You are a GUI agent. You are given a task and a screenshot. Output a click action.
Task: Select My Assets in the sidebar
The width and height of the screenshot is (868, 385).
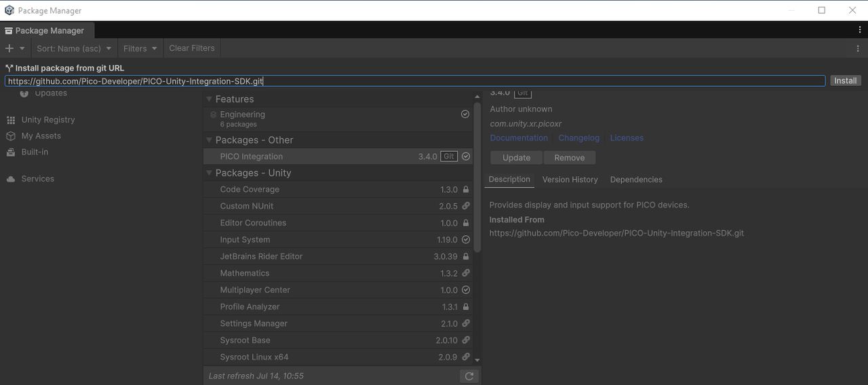pos(41,136)
